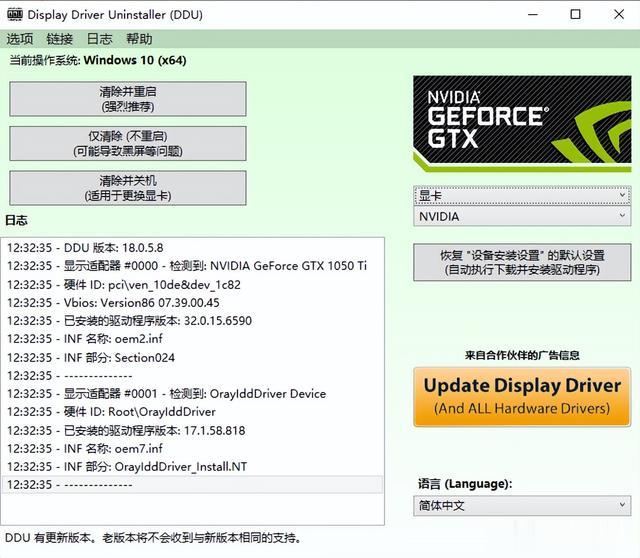
Task: Click the NVIDIA GeForce GTX logo image
Action: click(x=522, y=124)
